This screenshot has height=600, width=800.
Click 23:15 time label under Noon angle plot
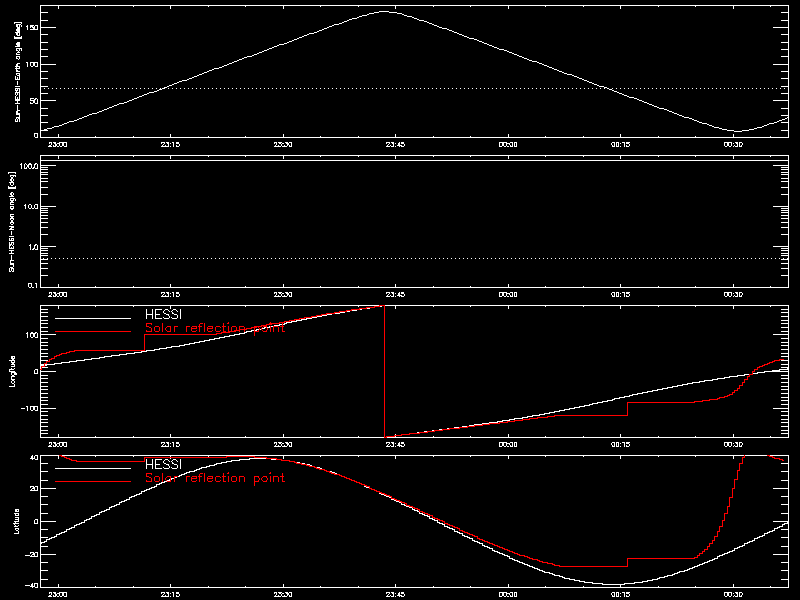(170, 295)
